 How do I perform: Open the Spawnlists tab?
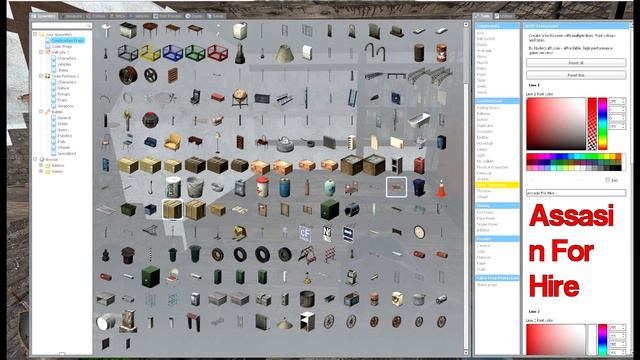click(x=44, y=16)
